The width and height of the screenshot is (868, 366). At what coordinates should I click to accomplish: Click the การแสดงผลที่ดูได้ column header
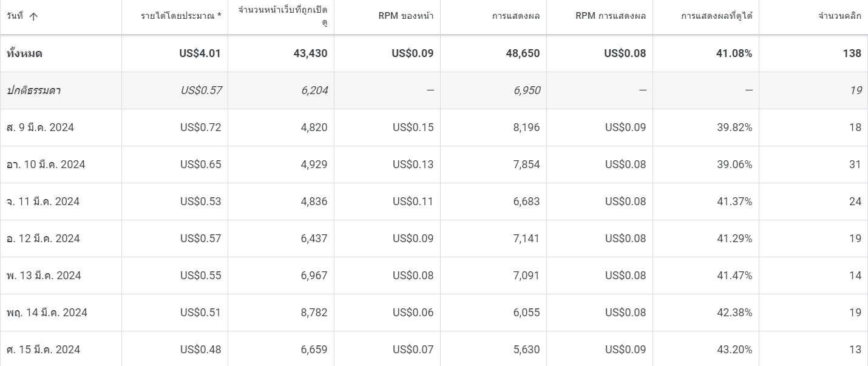coord(716,16)
